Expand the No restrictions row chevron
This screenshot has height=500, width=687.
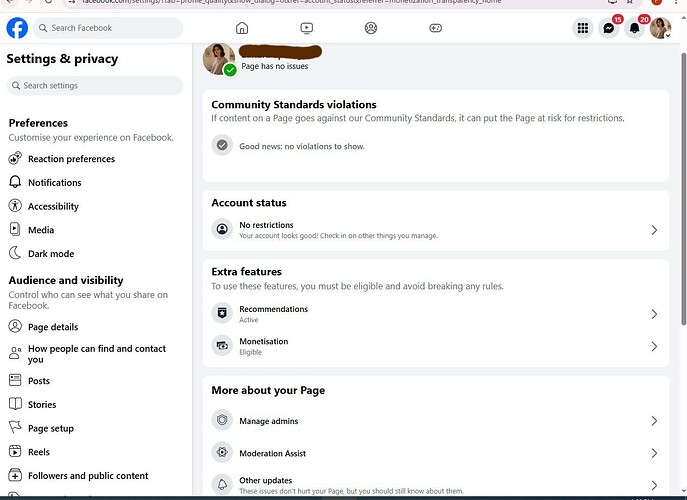click(654, 230)
